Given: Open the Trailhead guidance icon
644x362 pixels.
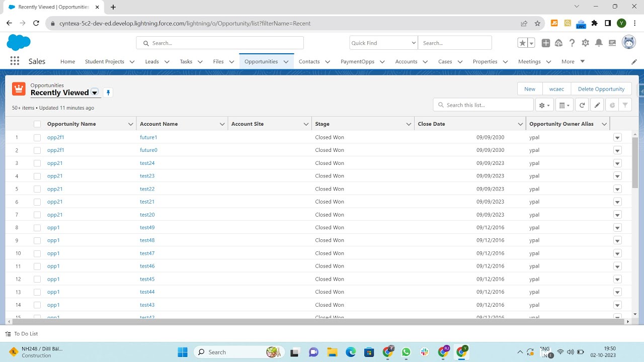Looking at the screenshot, I should pyautogui.click(x=558, y=43).
